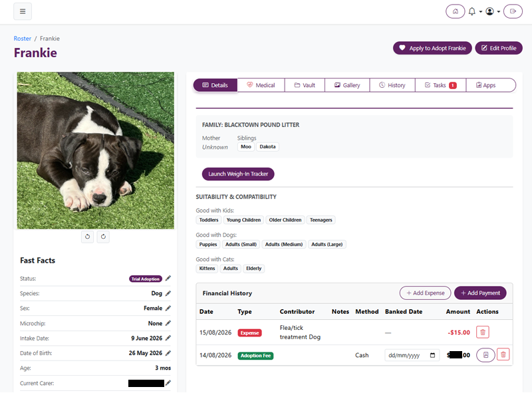Open the user account dropdown
Image resolution: width=532 pixels, height=393 pixels.
[x=493, y=11]
